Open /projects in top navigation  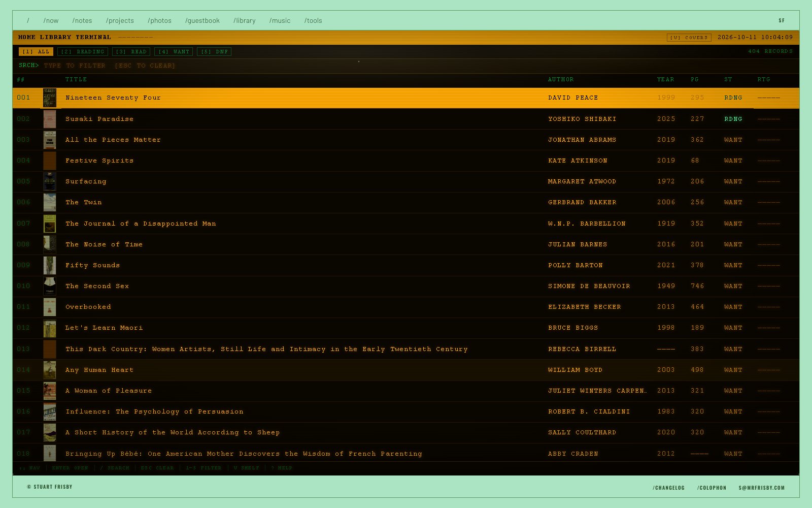coord(120,21)
